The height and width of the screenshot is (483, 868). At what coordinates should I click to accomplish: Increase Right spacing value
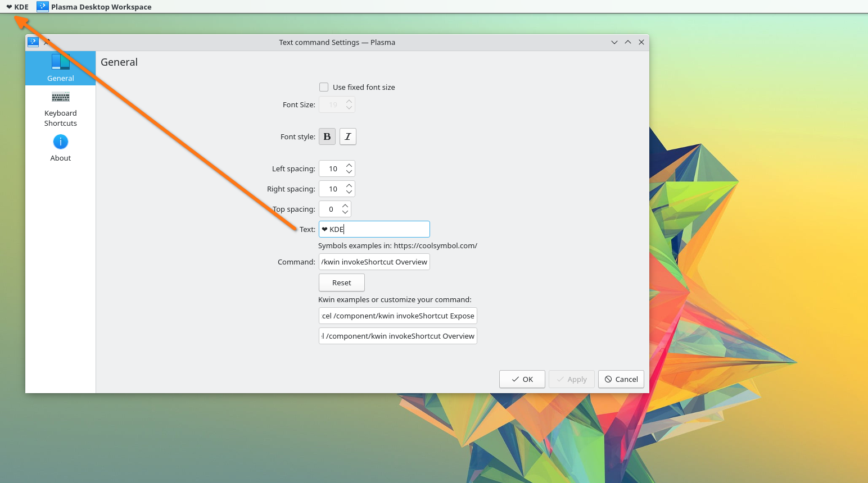pos(349,185)
